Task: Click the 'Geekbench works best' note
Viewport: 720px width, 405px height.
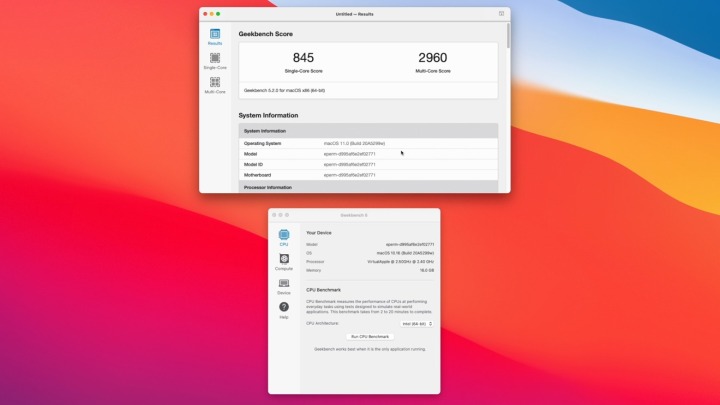Action: point(370,349)
